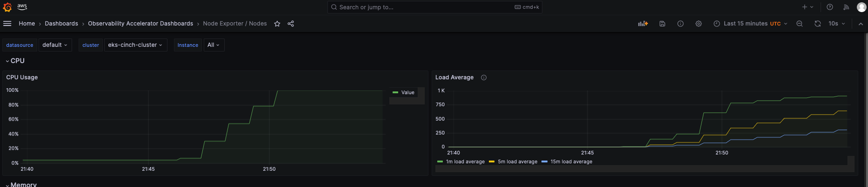The height and width of the screenshot is (187, 868).
Task: Zoom out time range magnifier icon
Action: [800, 24]
